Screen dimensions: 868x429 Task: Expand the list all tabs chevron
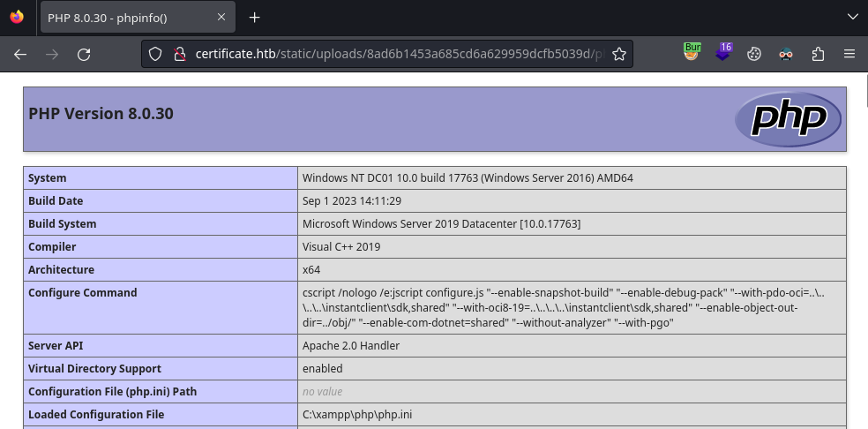tap(851, 17)
